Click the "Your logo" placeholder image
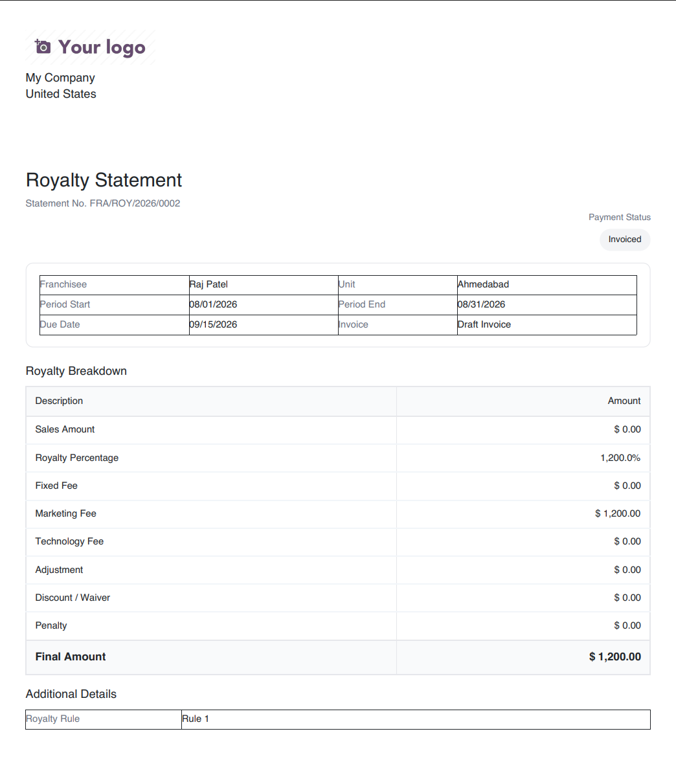The height and width of the screenshot is (784, 676). pos(91,47)
